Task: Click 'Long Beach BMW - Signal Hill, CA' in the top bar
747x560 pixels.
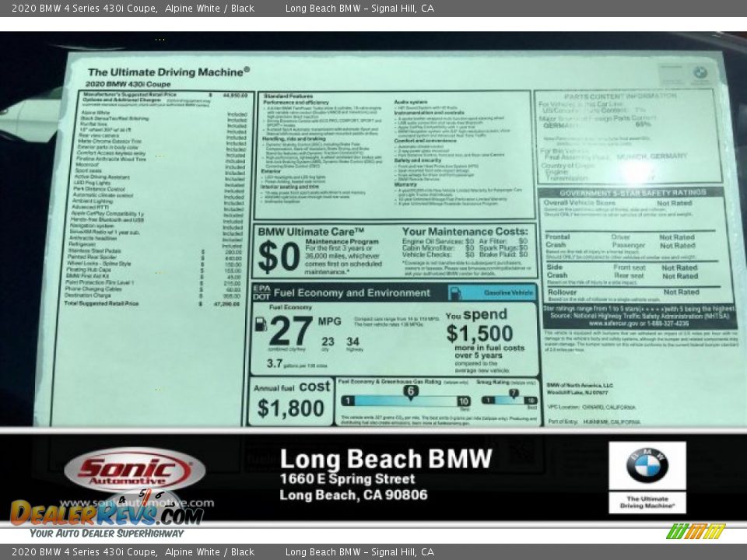Action: (359, 8)
